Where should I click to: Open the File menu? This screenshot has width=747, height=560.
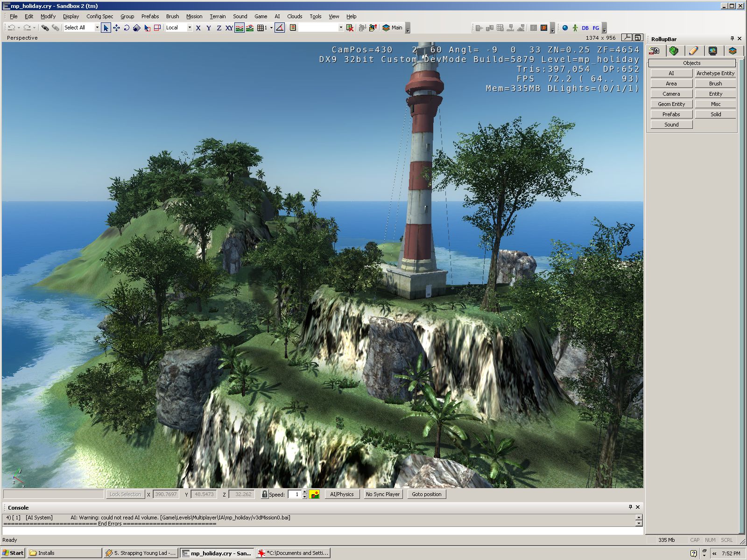[x=14, y=16]
